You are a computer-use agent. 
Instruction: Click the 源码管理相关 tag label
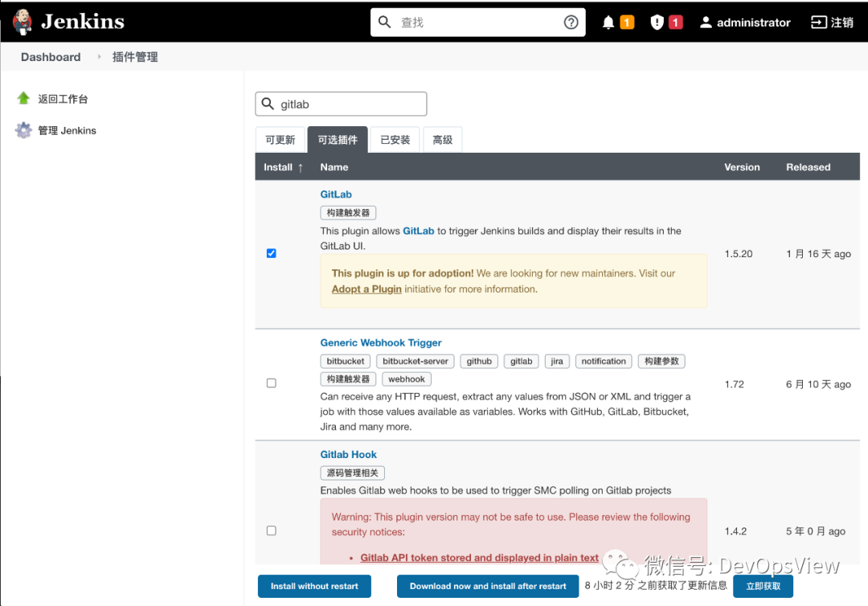[353, 473]
